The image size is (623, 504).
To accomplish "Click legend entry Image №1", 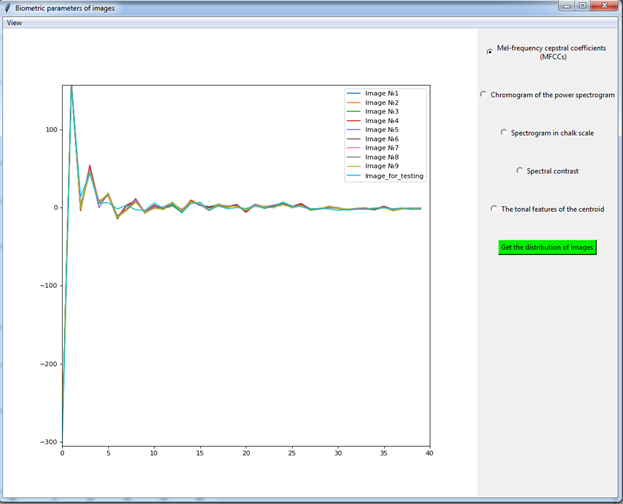I will coord(373,93).
